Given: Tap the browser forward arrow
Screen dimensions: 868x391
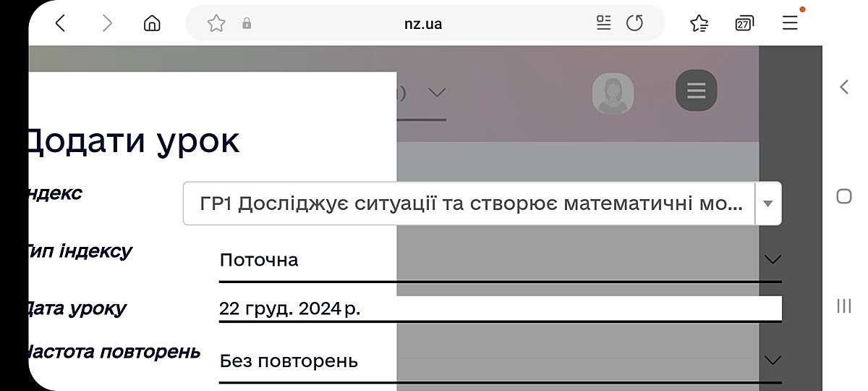Looking at the screenshot, I should (x=107, y=24).
